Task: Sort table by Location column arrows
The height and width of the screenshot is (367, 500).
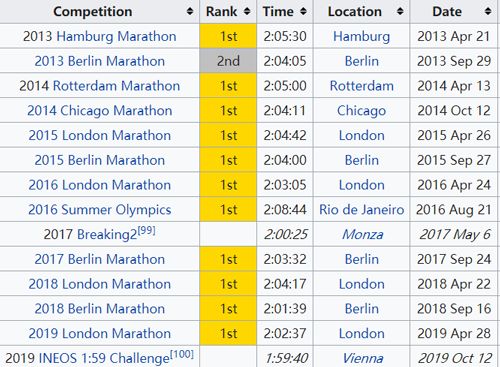Action: (x=400, y=12)
